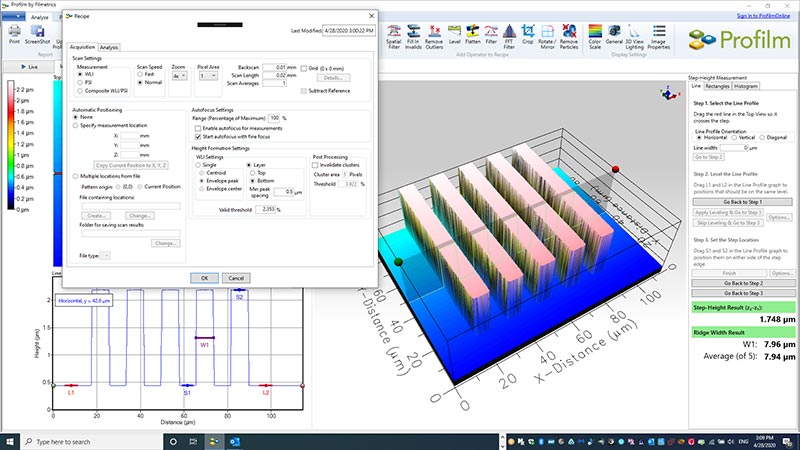The image size is (800, 450).
Task: Select the PSI measurement radio button
Action: coord(81,82)
